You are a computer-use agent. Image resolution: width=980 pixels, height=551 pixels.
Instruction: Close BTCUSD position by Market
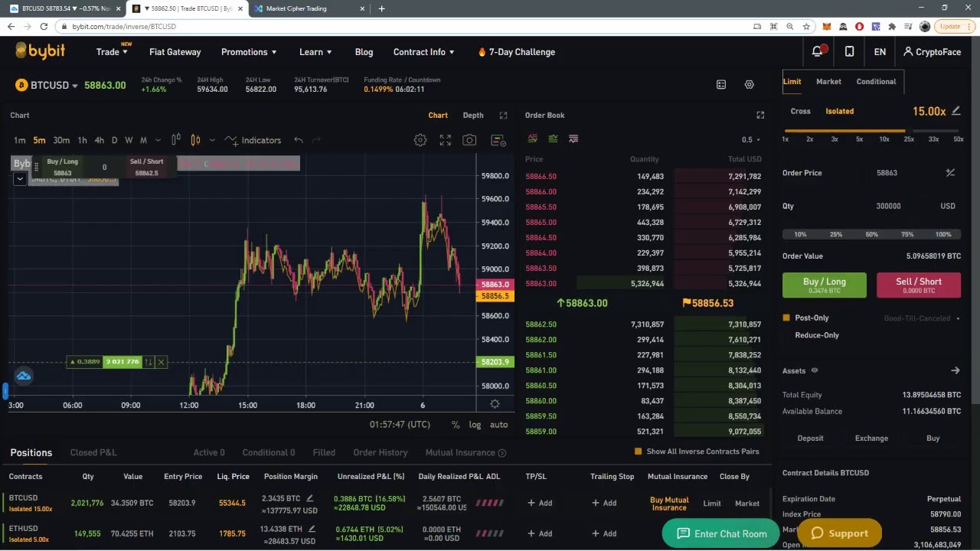[747, 504]
